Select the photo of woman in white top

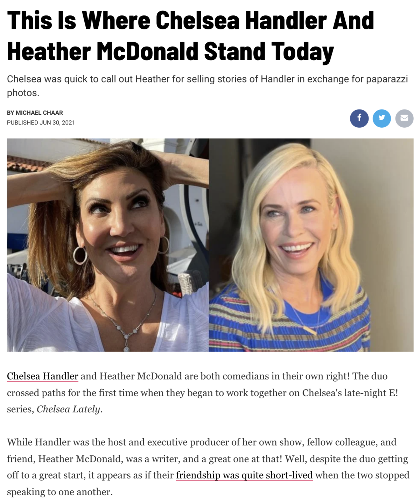108,245
